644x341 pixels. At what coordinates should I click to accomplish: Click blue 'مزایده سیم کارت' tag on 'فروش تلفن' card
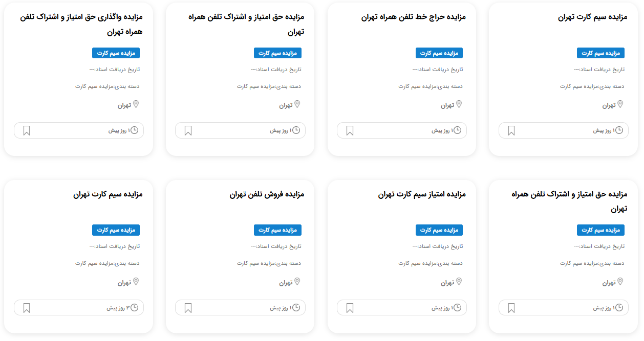[277, 230]
